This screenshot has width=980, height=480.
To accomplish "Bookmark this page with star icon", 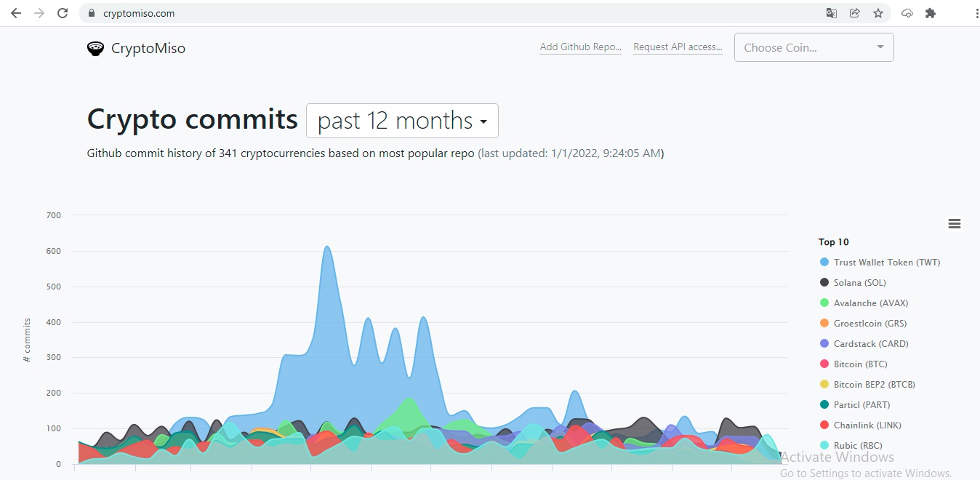I will (x=878, y=13).
